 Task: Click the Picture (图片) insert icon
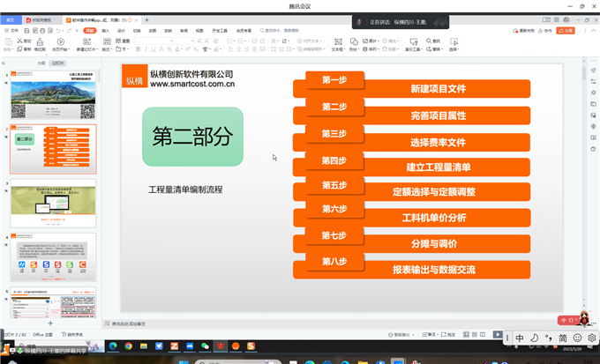pos(365,41)
